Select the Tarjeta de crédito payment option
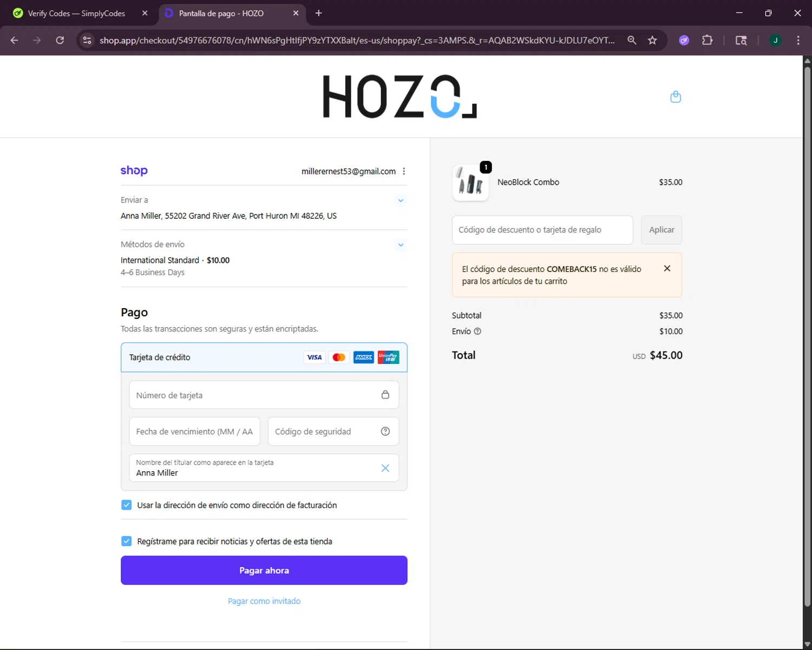Image resolution: width=812 pixels, height=650 pixels. click(x=264, y=357)
